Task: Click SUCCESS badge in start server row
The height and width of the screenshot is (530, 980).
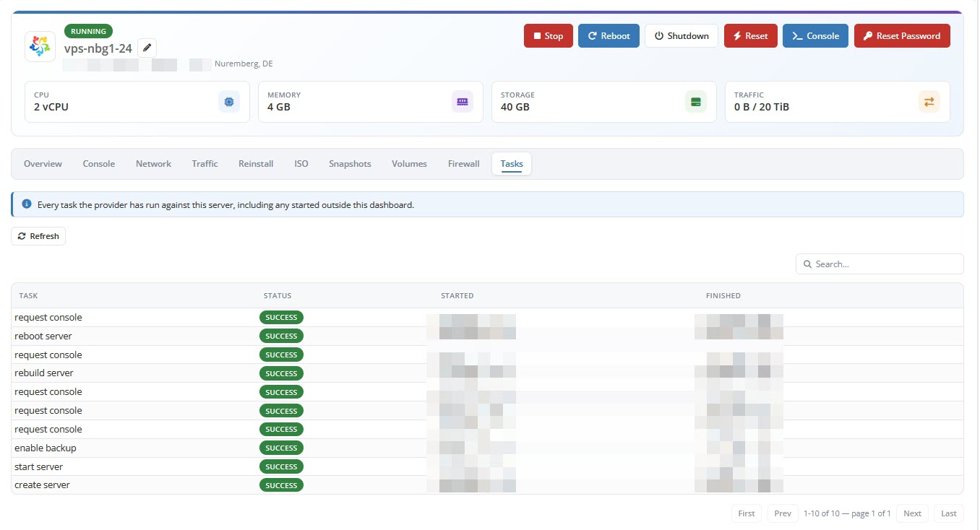Action: click(x=281, y=467)
